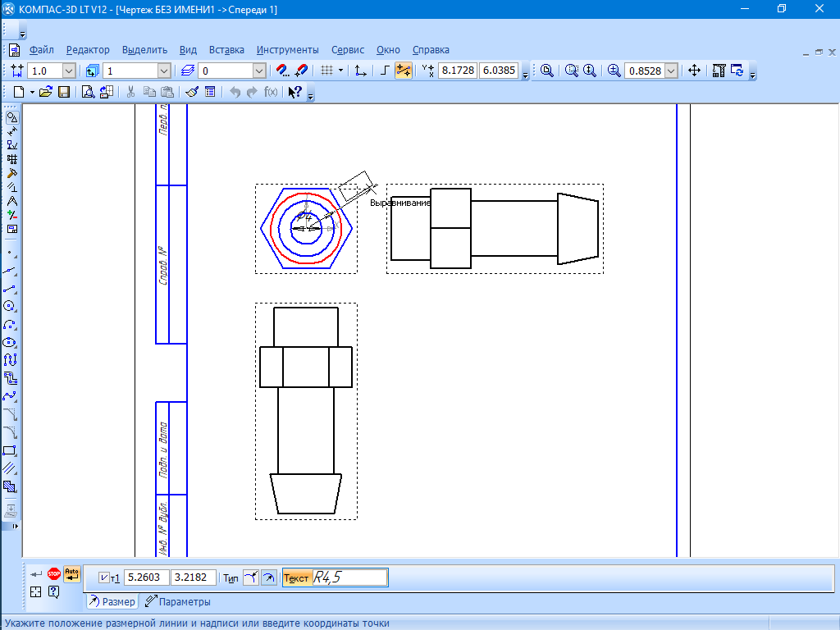Toggle the т1 point checkbox

tap(104, 577)
